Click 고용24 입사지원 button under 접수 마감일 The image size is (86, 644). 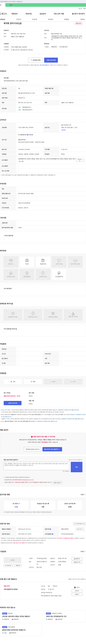12,403
